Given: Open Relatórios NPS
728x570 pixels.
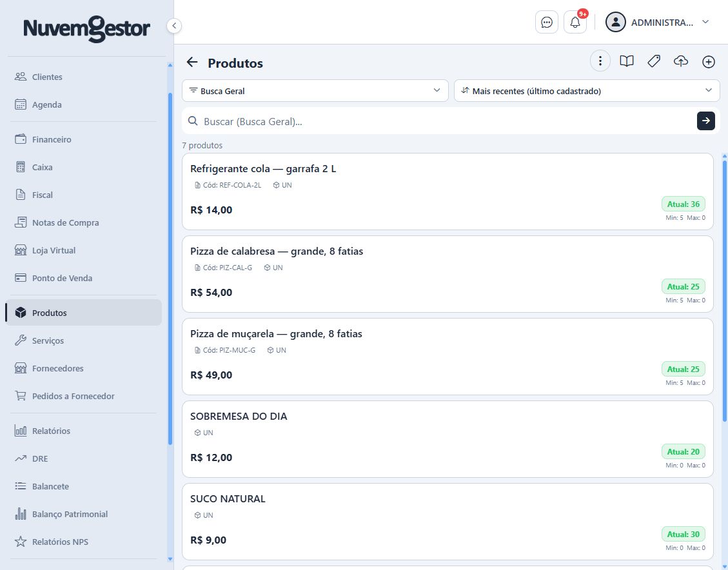Looking at the screenshot, I should (x=84, y=542).
